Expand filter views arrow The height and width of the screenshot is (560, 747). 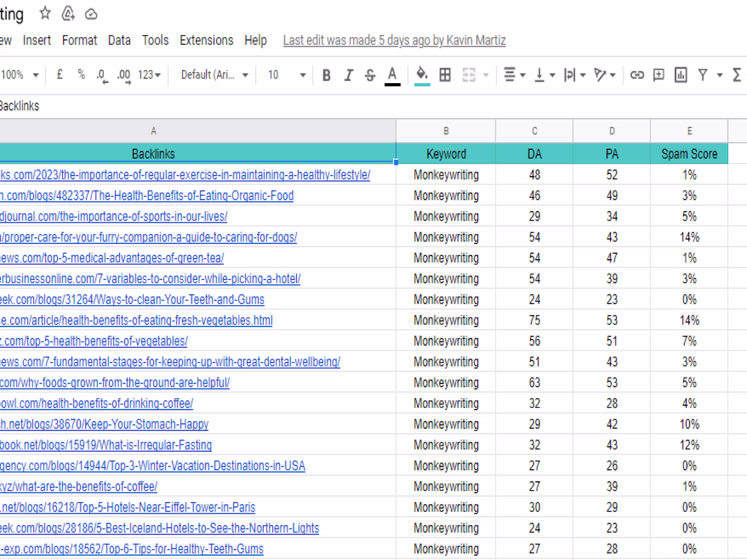coord(719,75)
